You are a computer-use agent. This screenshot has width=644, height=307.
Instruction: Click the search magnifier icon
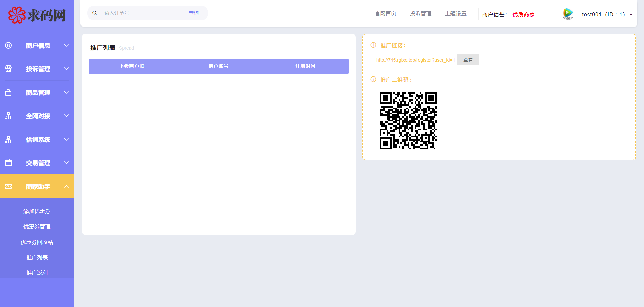pyautogui.click(x=95, y=13)
